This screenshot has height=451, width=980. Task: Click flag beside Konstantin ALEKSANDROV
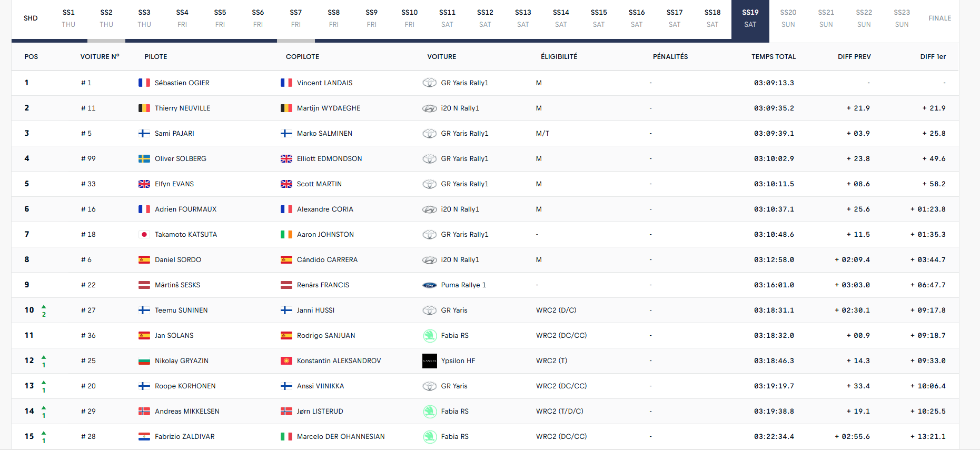coord(286,360)
